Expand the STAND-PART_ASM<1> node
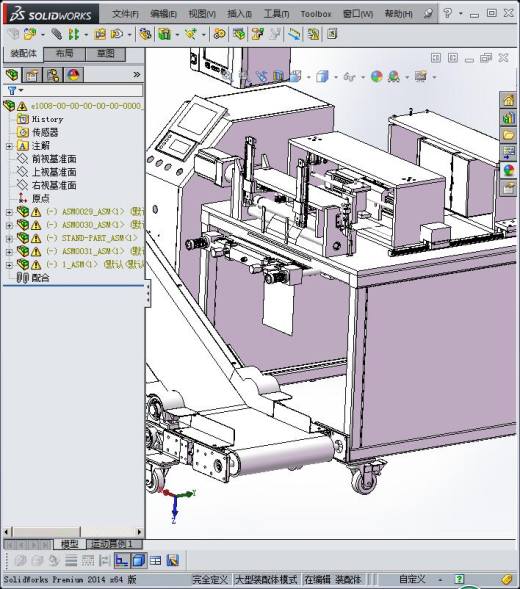 [9, 239]
